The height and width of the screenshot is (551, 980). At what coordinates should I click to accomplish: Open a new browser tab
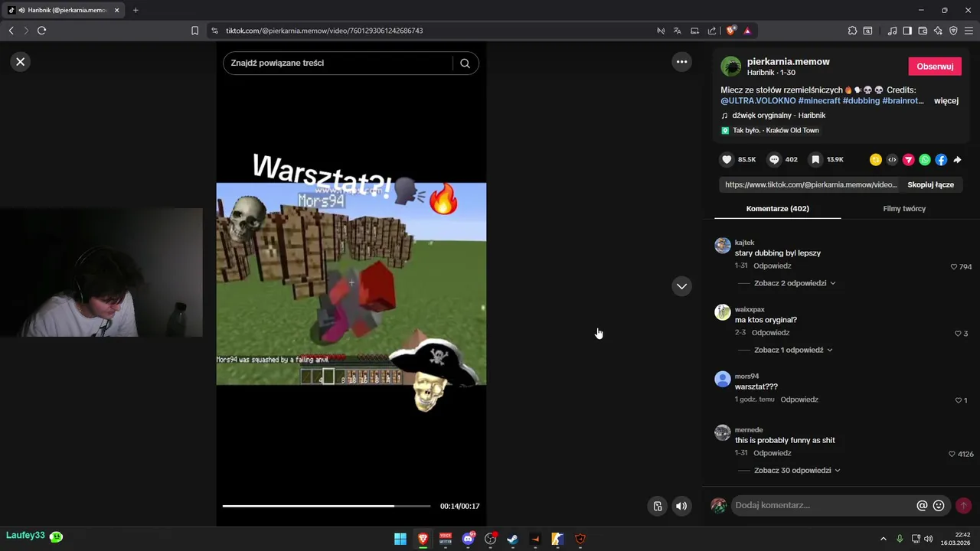coord(136,10)
